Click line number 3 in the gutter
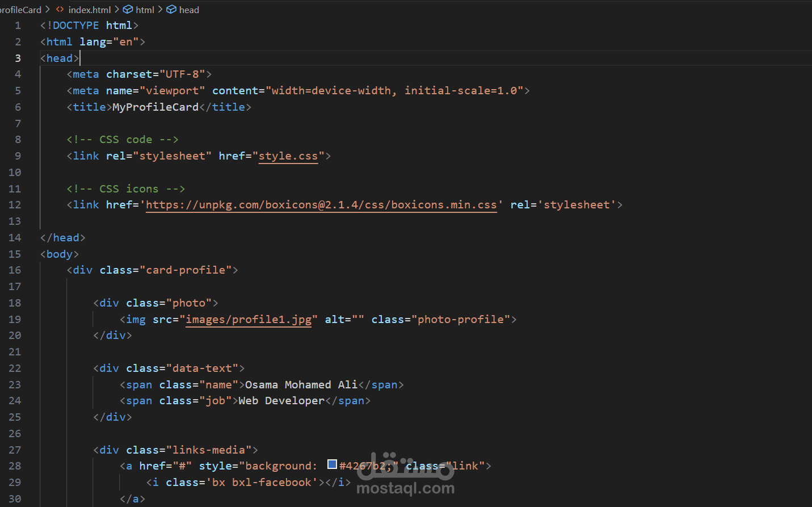 [18, 58]
